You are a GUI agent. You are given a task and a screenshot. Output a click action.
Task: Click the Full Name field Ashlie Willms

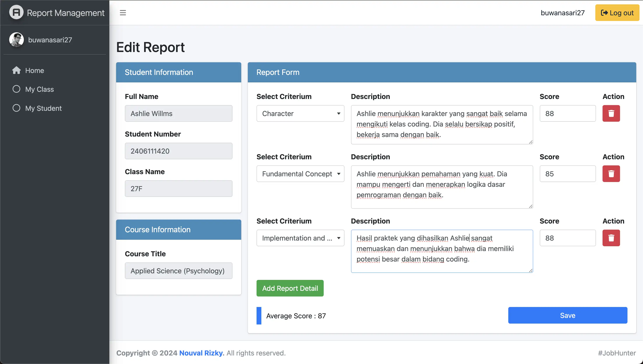(x=178, y=113)
